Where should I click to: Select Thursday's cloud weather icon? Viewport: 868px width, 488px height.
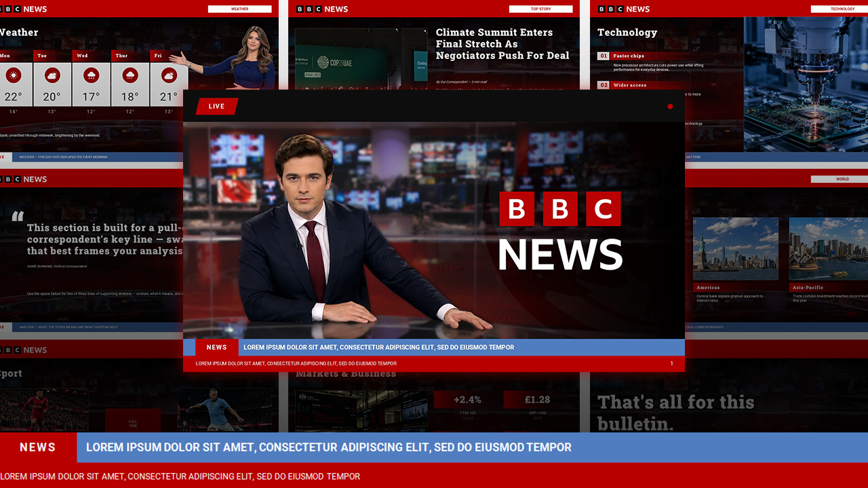point(130,75)
